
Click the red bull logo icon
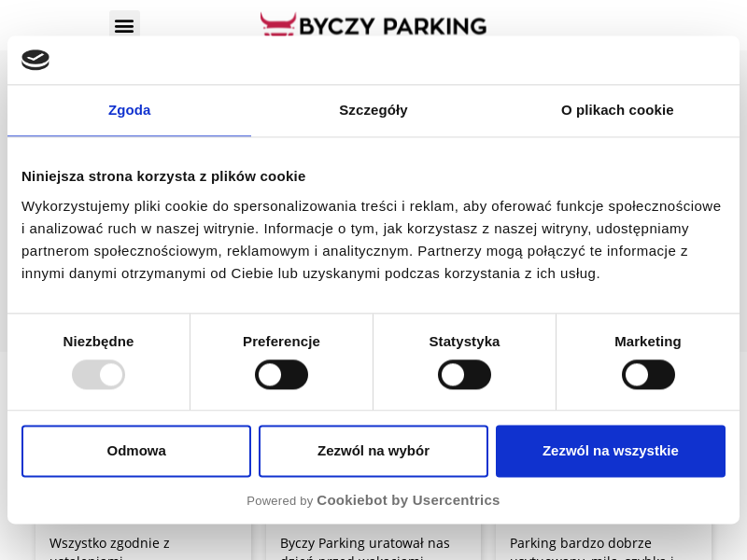tap(277, 25)
